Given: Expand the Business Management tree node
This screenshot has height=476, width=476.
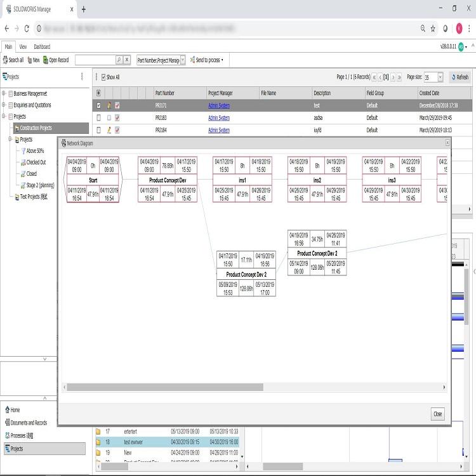Looking at the screenshot, I should point(4,93).
